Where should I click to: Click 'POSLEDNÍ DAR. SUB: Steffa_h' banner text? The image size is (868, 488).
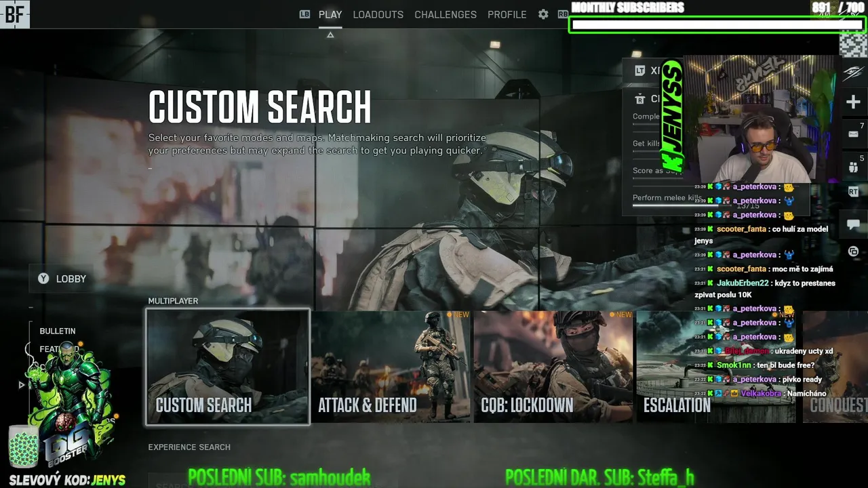point(600,478)
